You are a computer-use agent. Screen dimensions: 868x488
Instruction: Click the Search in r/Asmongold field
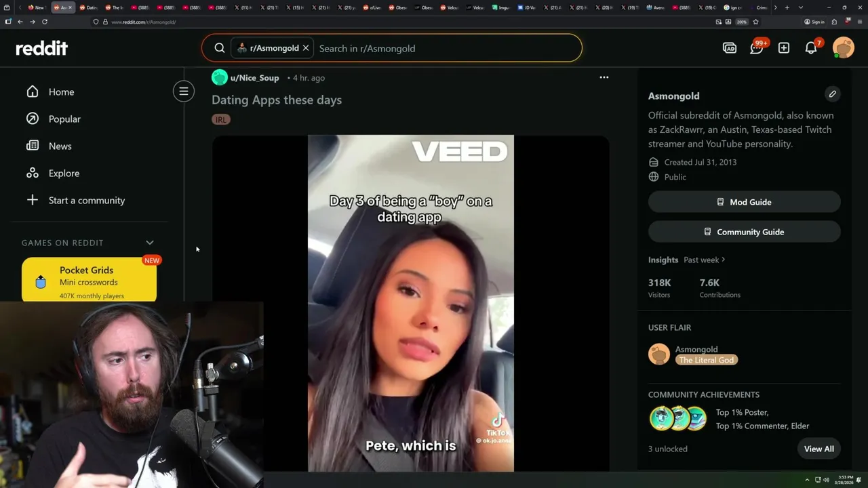448,48
